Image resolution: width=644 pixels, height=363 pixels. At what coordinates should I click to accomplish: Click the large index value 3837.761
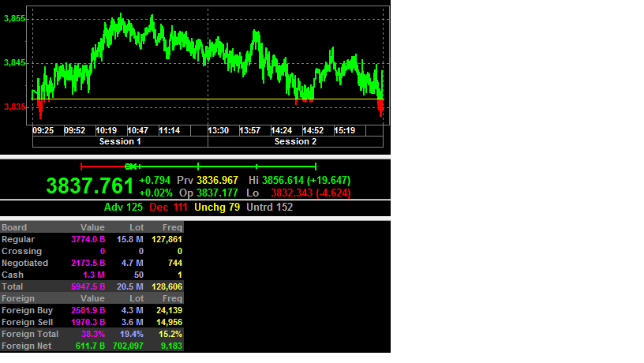[x=90, y=185]
